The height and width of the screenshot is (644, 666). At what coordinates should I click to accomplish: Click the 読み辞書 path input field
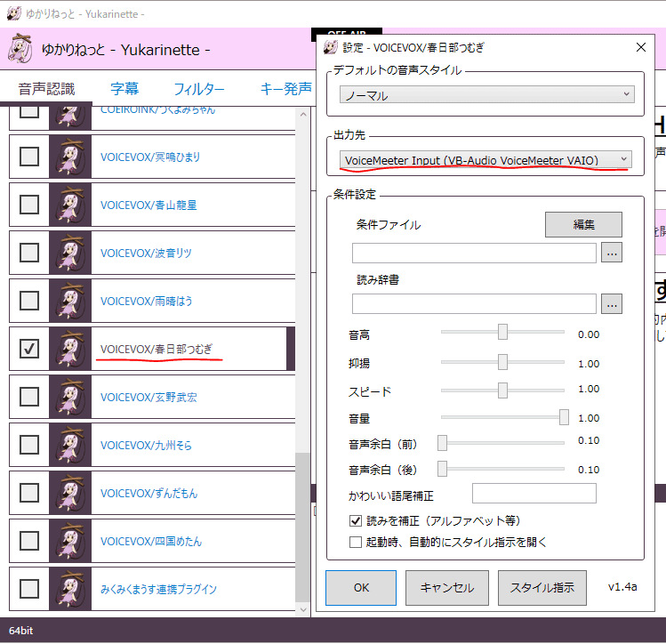(474, 303)
